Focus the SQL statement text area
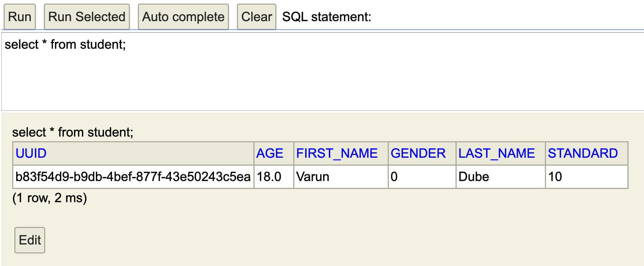This screenshot has height=266, width=644. tap(323, 72)
